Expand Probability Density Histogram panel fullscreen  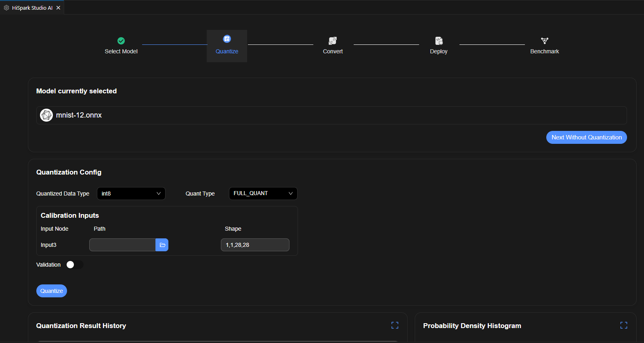(624, 325)
